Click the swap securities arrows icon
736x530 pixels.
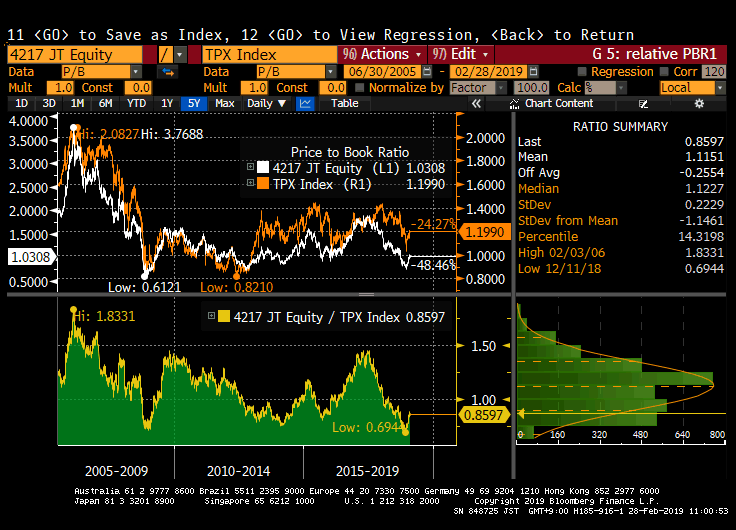168,72
